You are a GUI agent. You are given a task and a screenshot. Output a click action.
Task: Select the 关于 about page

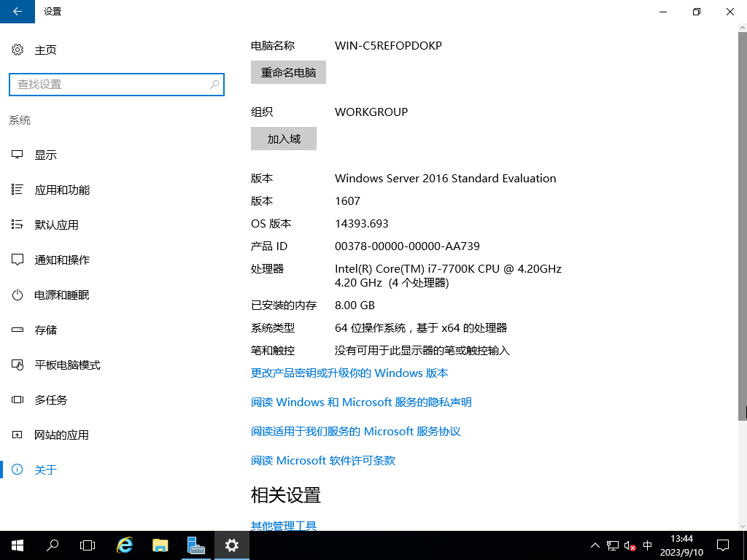pos(46,470)
